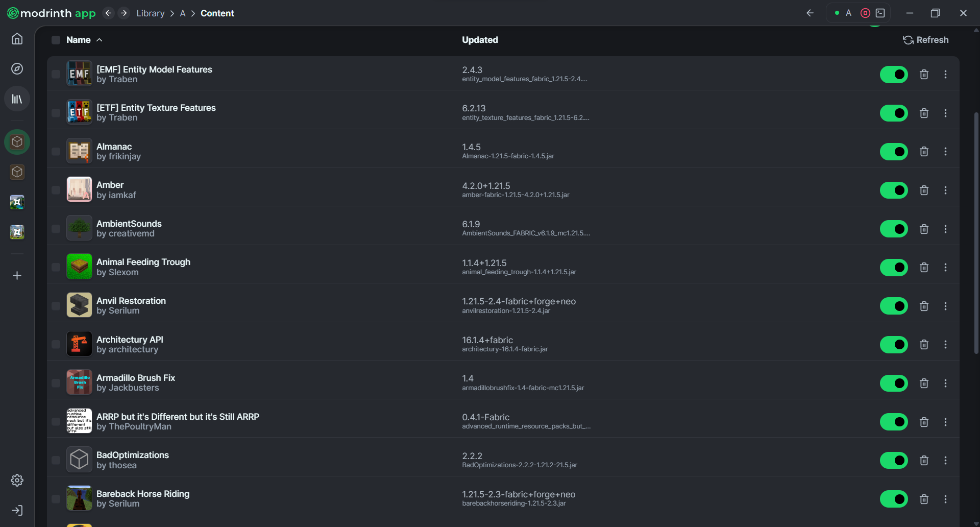Click the top-right back arrow icon
This screenshot has width=980, height=527.
click(x=810, y=13)
